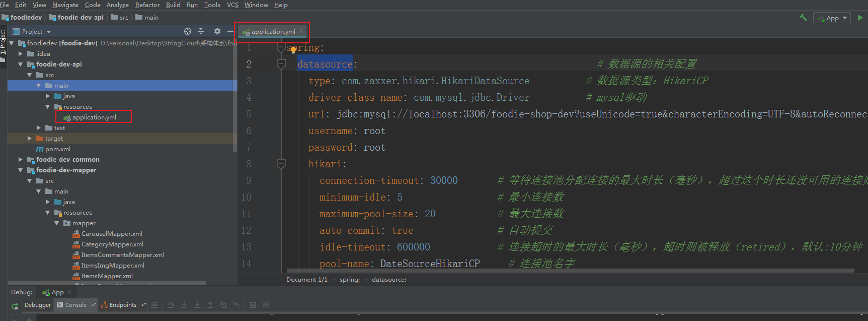Locate current file with crosshair icon
This screenshot has width=868, height=321.
click(188, 31)
